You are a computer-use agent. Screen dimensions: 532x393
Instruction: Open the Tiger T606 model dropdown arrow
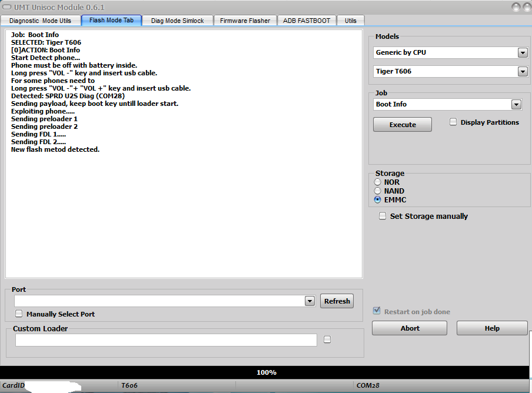pyautogui.click(x=523, y=72)
